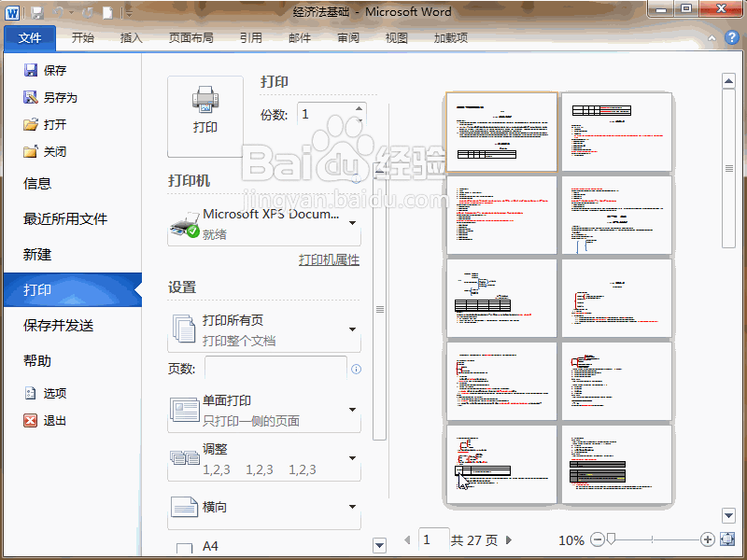
Task: Open the File tab
Action: [30, 38]
